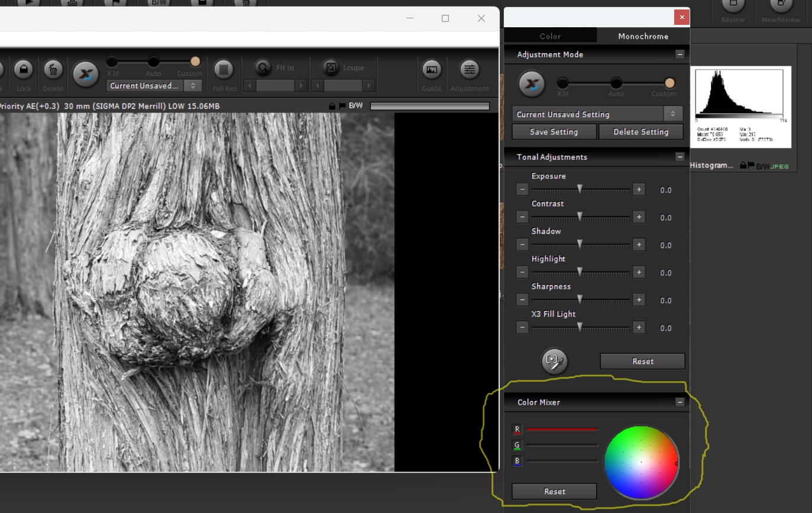Click the plus button for Exposure

click(639, 189)
